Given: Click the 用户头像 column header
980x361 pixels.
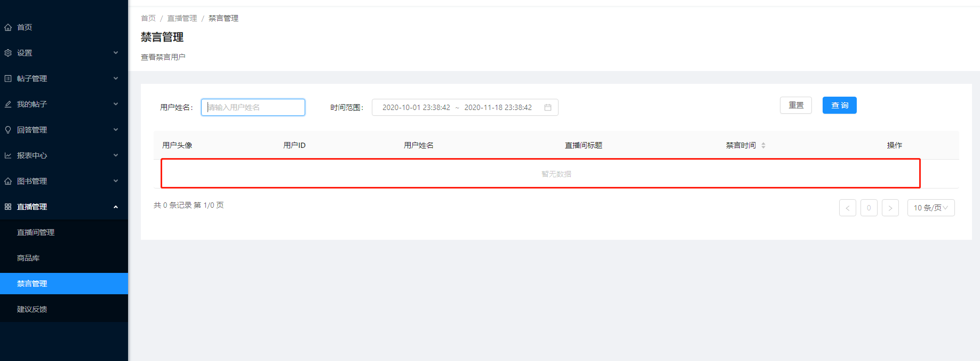Looking at the screenshot, I should tap(177, 145).
